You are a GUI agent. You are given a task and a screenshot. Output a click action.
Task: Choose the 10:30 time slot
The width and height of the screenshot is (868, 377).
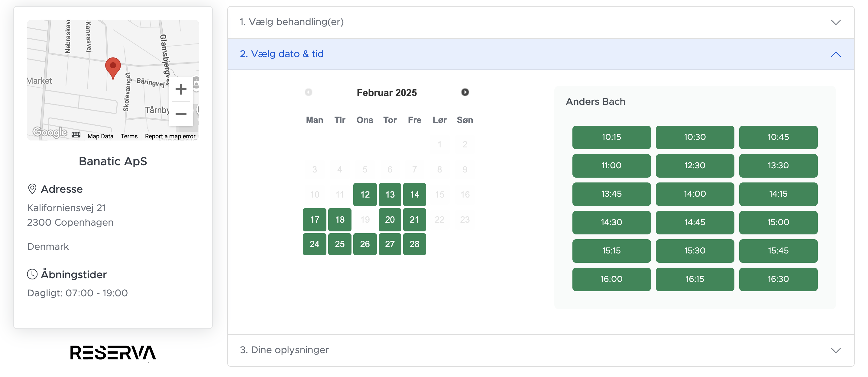[695, 137]
